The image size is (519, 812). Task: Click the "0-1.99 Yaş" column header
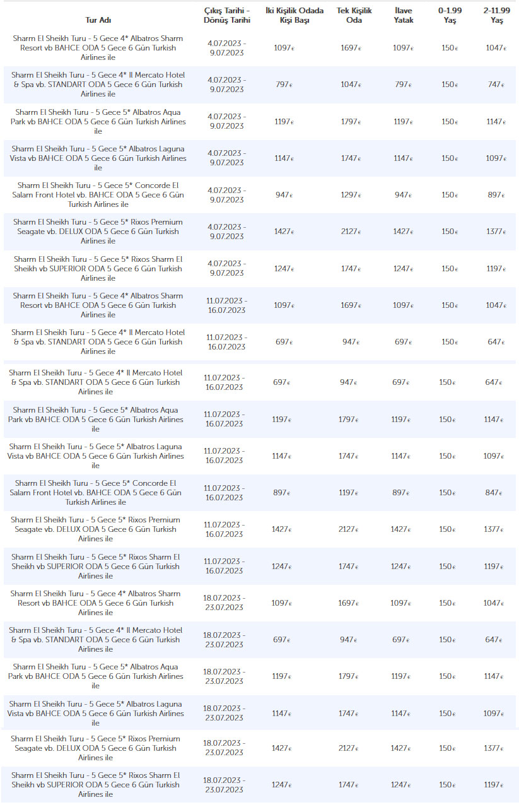pyautogui.click(x=449, y=16)
